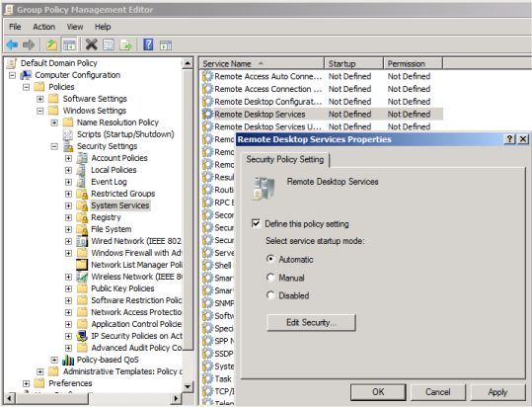Click the Wired Network policy icon
Image resolution: width=532 pixels, height=407 pixels.
(x=82, y=241)
